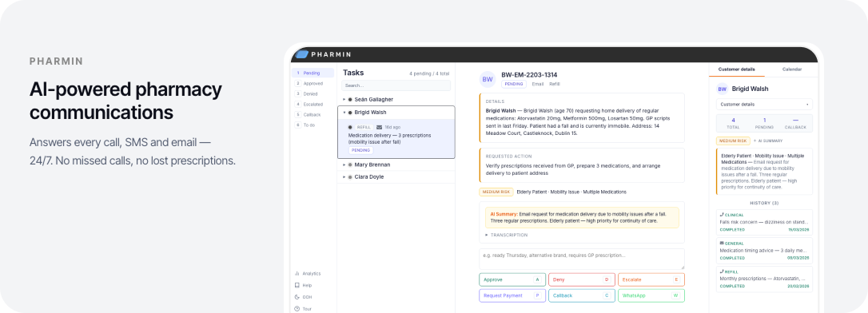Click the sparkle icon next to AI Summary
The height and width of the screenshot is (313, 868).
(x=755, y=141)
